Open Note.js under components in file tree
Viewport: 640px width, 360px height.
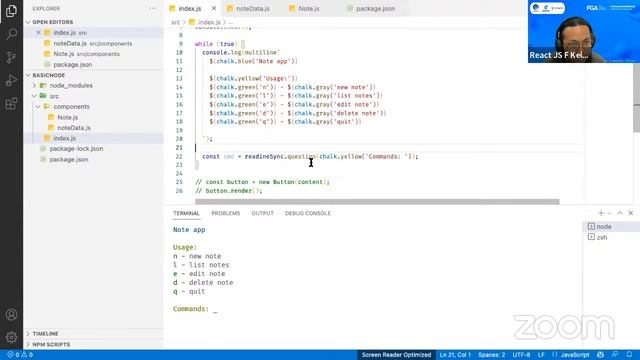[x=67, y=118]
